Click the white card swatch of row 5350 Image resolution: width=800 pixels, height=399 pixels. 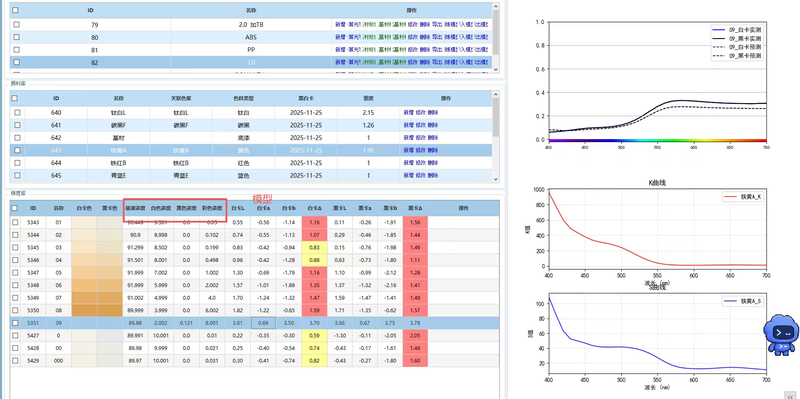(x=84, y=310)
